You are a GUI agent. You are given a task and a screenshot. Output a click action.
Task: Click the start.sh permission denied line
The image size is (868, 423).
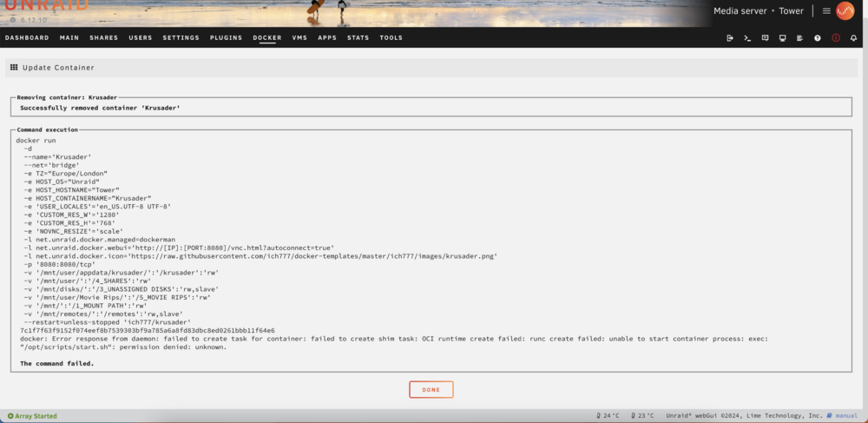point(123,347)
